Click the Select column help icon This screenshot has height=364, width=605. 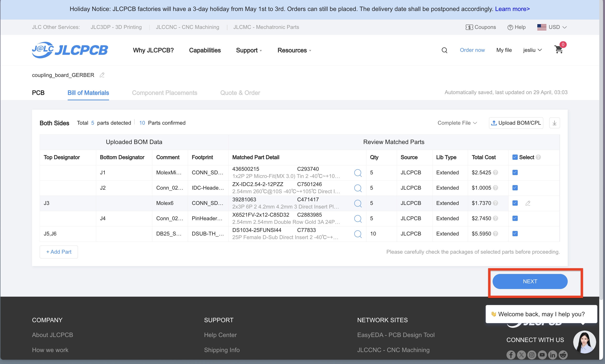coord(538,157)
